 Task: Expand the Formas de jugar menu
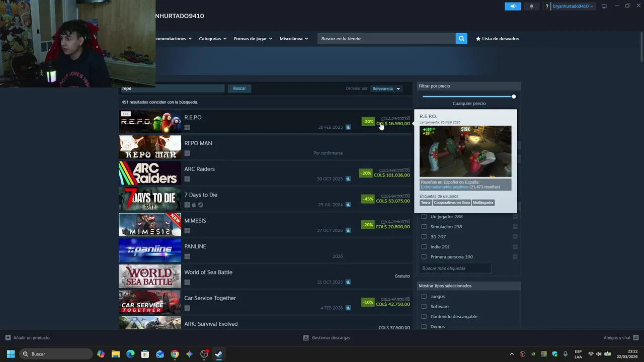point(253,39)
